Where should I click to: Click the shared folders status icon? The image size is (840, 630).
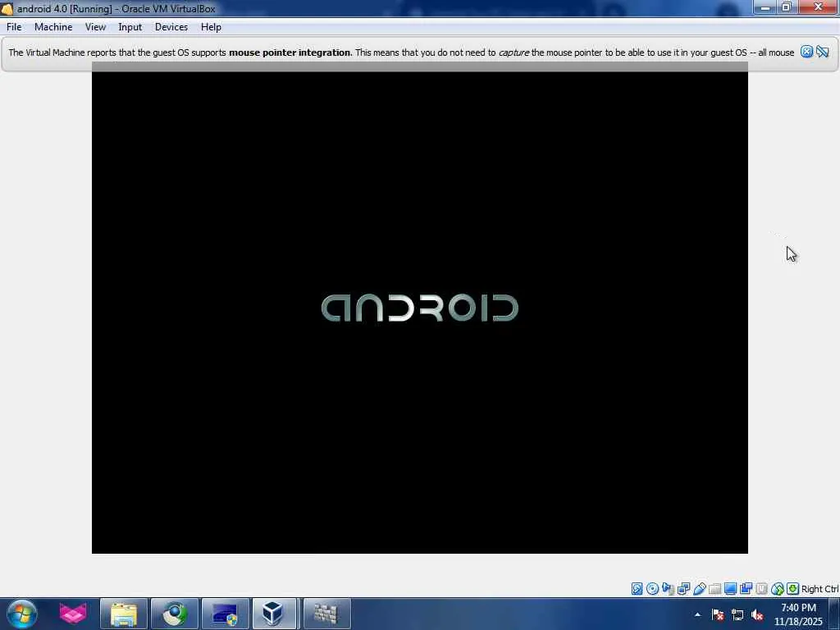click(714, 589)
